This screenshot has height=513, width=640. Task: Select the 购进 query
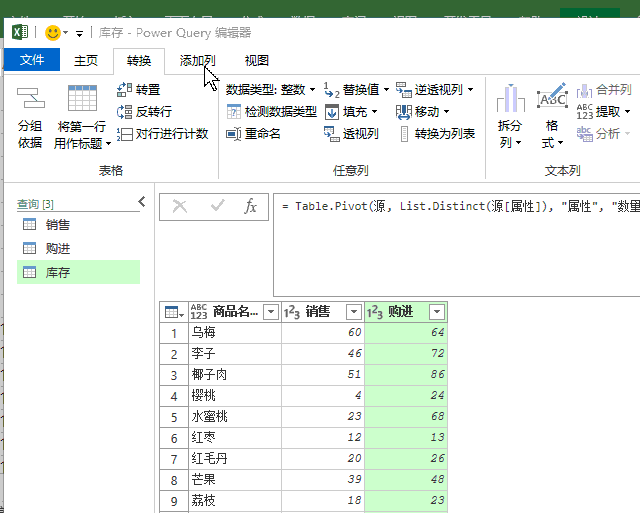coord(78,248)
